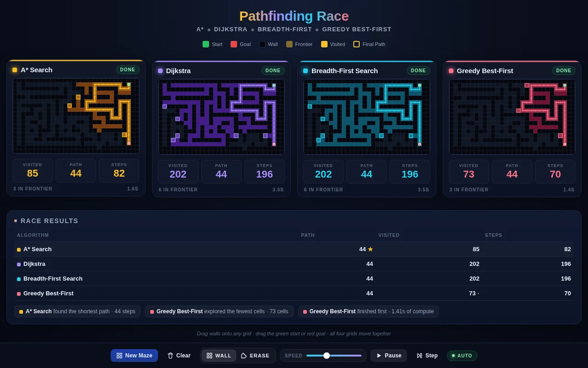Click the black Wall legend square
Viewport: 588px width, 368px height.
tap(262, 44)
